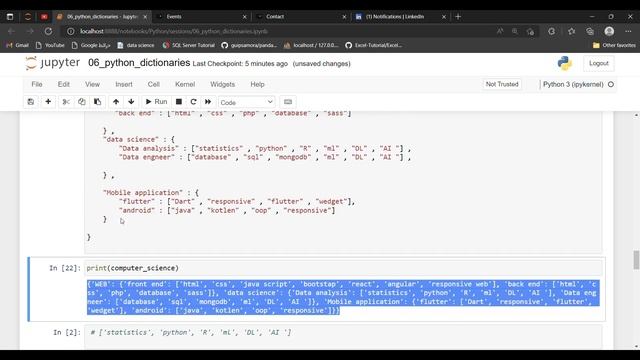Open the localhost / 127.0.0 bookmark
640x360 pixels.
click(311, 45)
